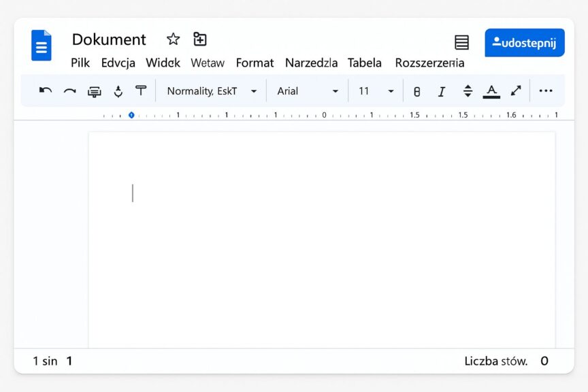This screenshot has height=392, width=588.
Task: Move document with the folder-plus icon
Action: [199, 39]
